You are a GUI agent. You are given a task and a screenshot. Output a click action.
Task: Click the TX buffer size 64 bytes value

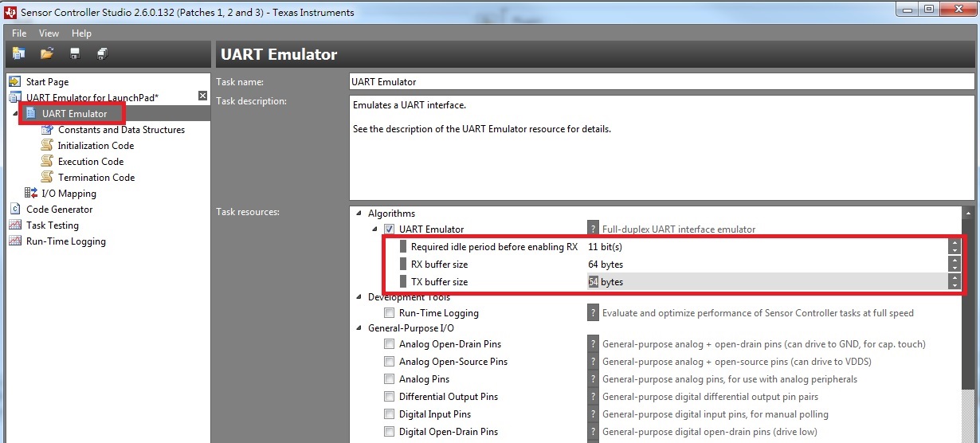606,282
